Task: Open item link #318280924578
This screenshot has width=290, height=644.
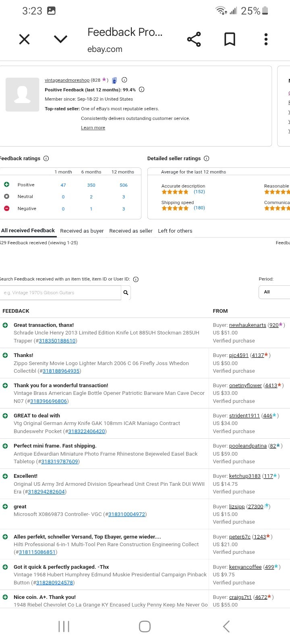Action: click(x=55, y=582)
